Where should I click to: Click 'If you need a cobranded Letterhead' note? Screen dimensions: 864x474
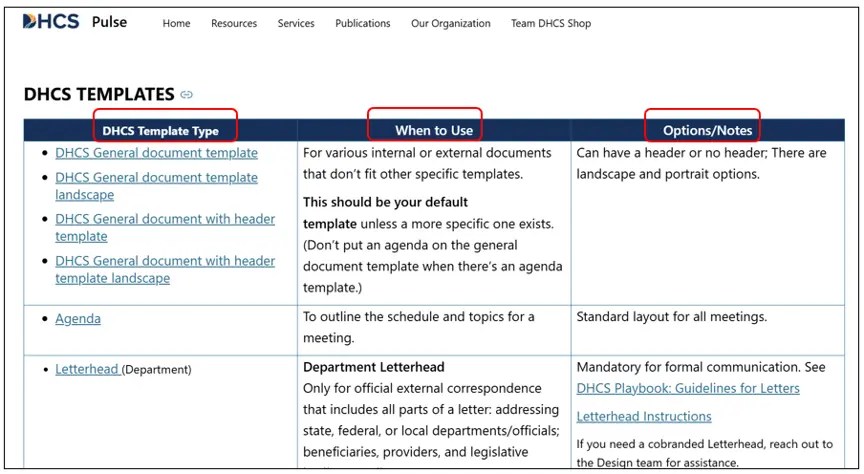704,453
